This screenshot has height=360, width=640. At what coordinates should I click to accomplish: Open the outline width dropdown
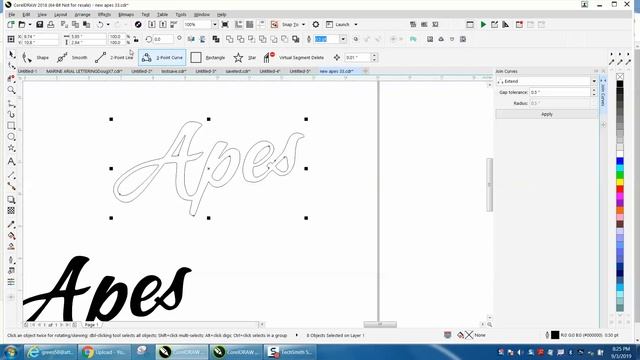coord(343,39)
